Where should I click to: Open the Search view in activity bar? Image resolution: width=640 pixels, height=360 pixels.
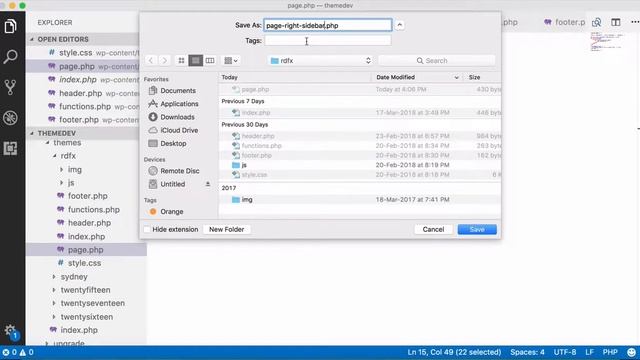(11, 57)
